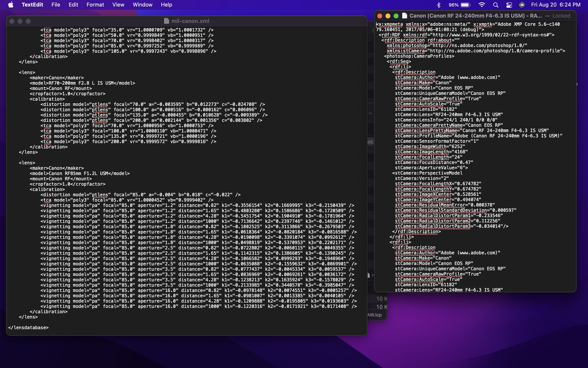The image size is (588, 368).
Task: Click the stCamera:LensID="61182" line near the top
Action: click(426, 109)
